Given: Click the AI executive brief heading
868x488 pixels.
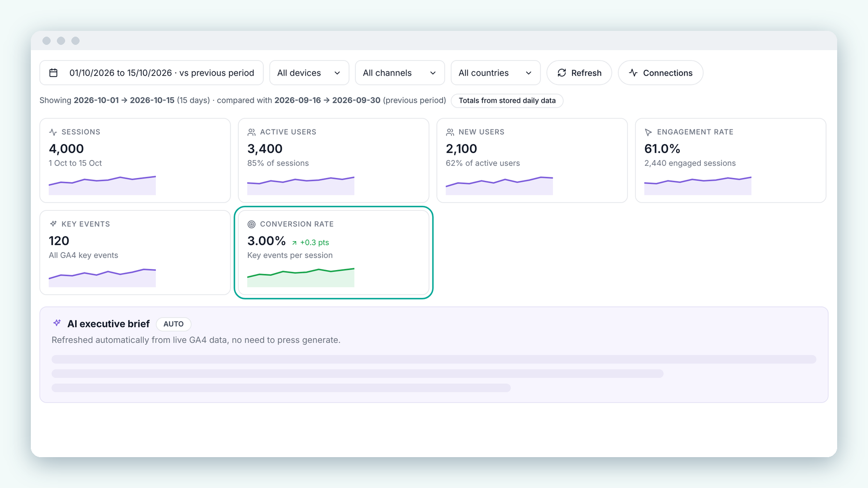Looking at the screenshot, I should pyautogui.click(x=108, y=324).
